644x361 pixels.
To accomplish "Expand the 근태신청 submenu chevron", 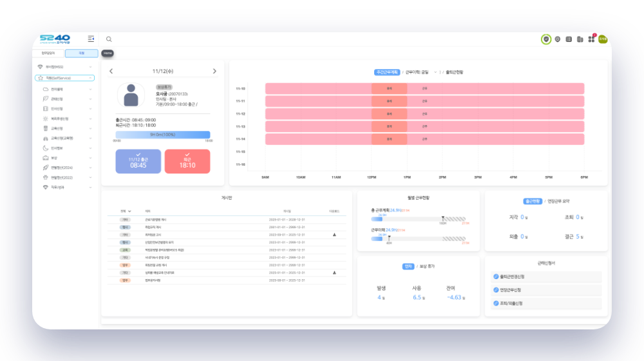I will click(x=90, y=99).
